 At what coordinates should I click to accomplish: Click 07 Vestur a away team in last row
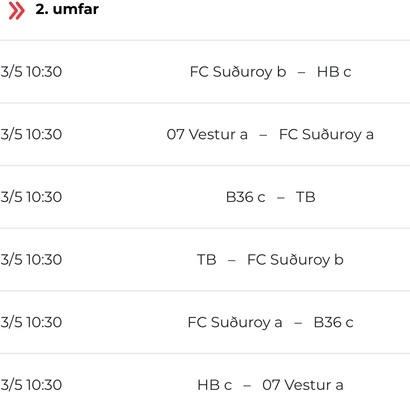(x=303, y=385)
